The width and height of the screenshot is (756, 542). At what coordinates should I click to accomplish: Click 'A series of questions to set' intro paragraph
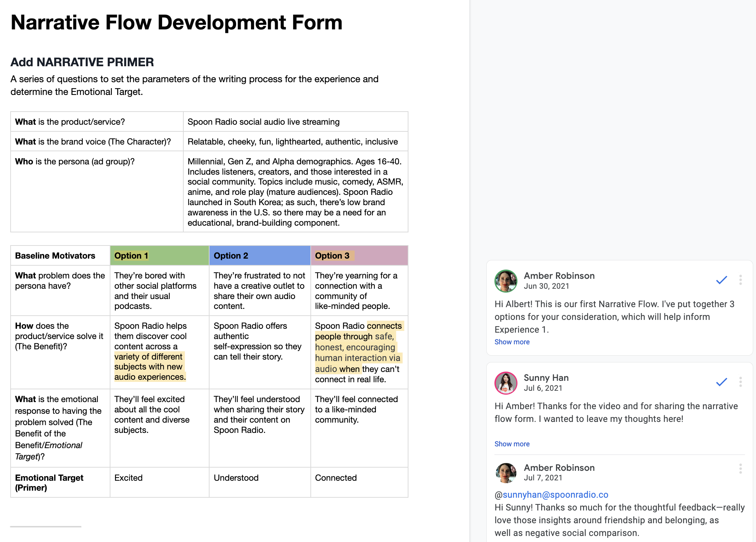pos(195,85)
